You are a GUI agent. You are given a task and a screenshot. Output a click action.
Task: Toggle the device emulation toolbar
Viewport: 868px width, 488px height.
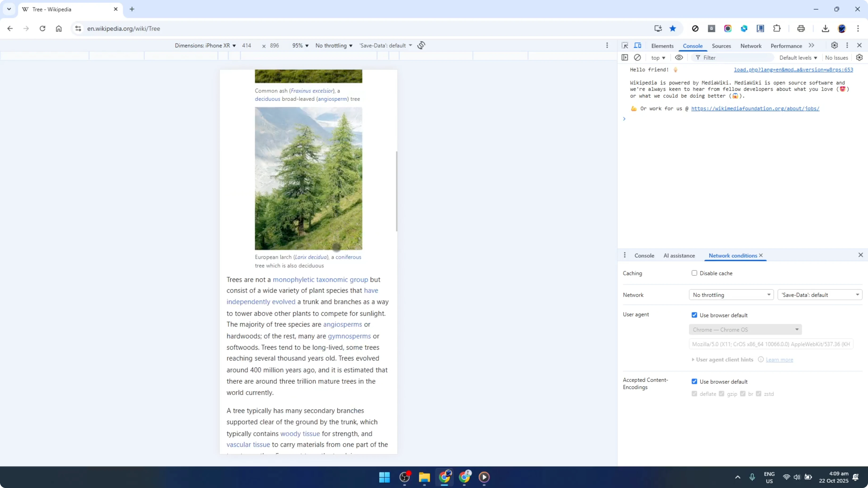[x=638, y=45]
